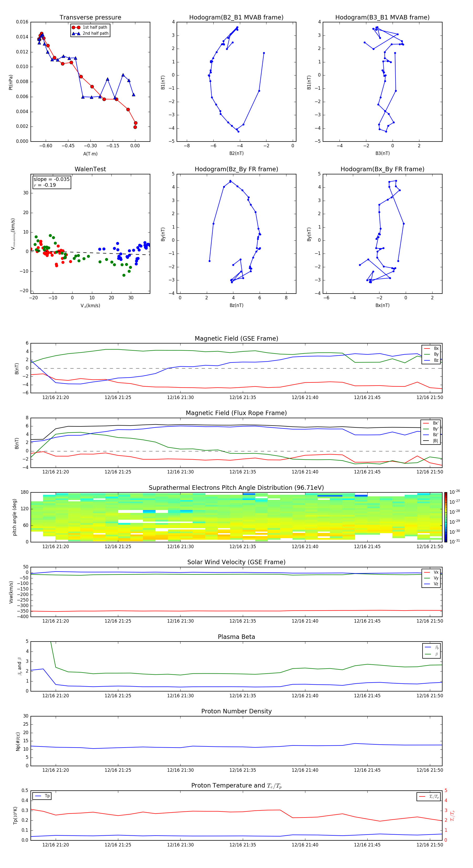Click the 'Hodogram(B3_B1 MVAB frame)' title
The width and height of the screenshot is (473, 868).
pyautogui.click(x=382, y=18)
